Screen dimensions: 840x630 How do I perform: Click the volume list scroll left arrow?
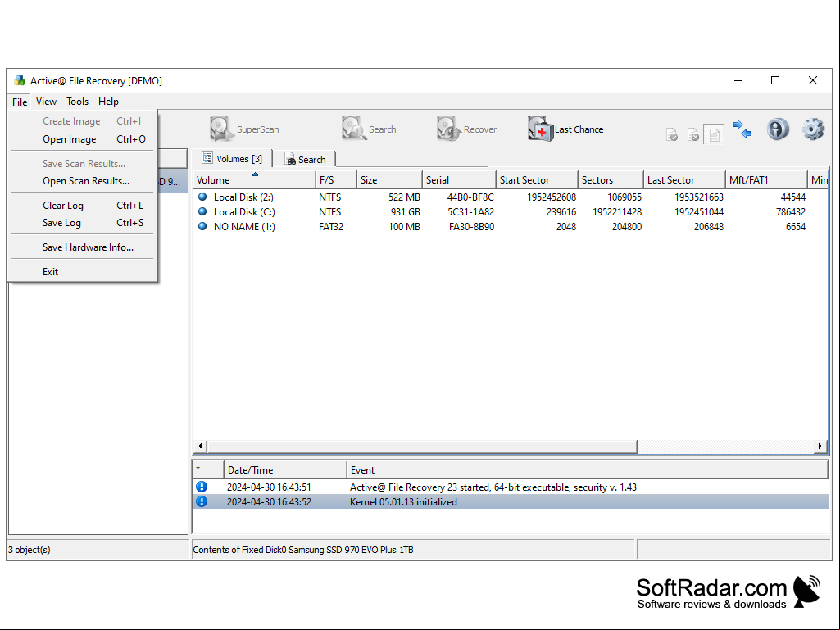(200, 446)
